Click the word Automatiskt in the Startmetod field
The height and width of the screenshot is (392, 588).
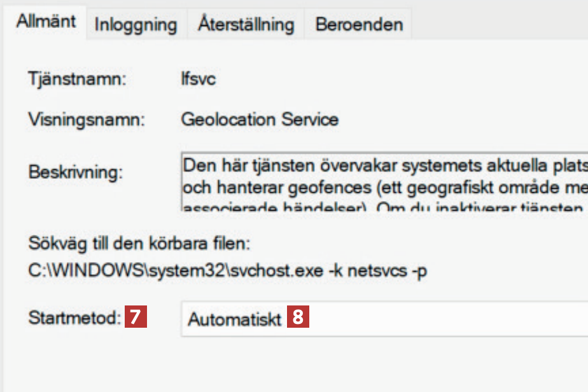click(235, 319)
